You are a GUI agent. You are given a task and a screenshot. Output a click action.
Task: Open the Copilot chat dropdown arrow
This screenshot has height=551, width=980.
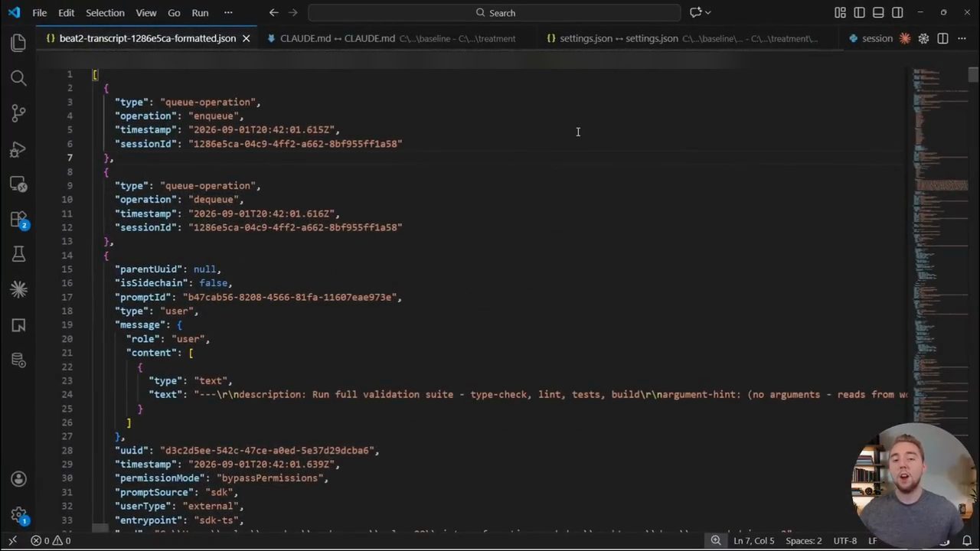(708, 12)
